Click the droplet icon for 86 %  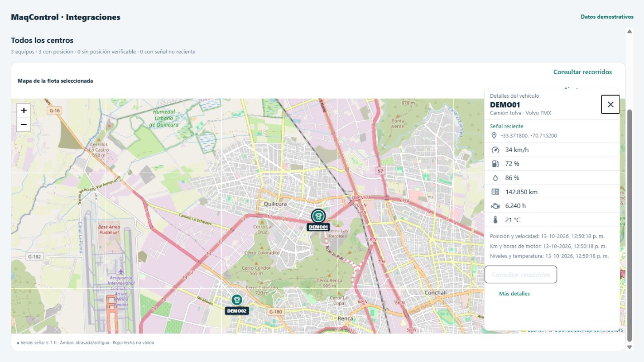495,178
